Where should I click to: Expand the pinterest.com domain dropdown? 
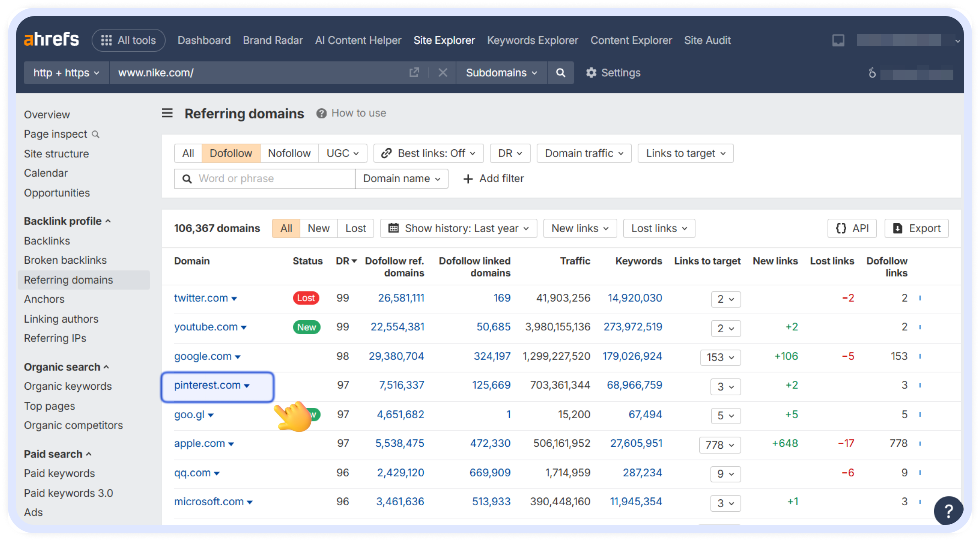coord(247,385)
